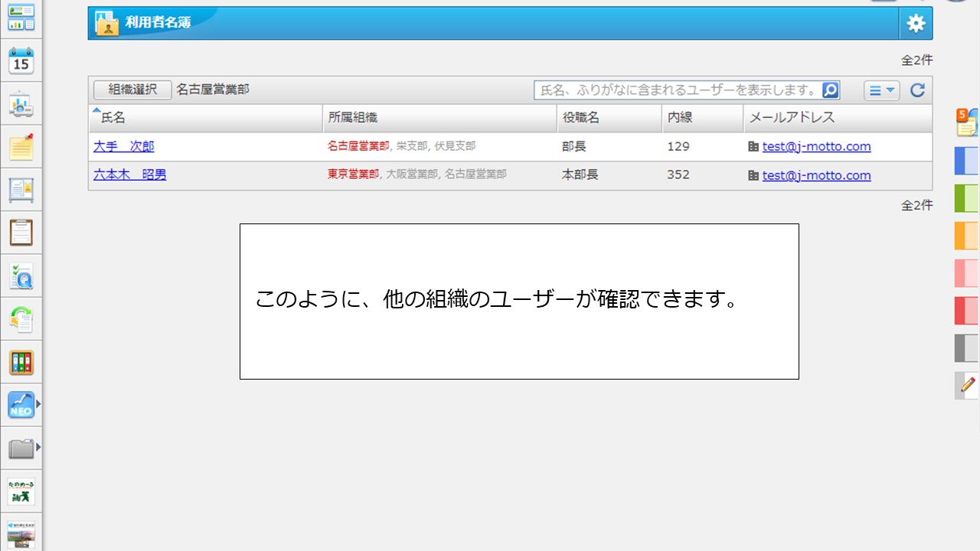Sort by the メールアドレス column header
This screenshot has height=551, width=980.
(838, 118)
